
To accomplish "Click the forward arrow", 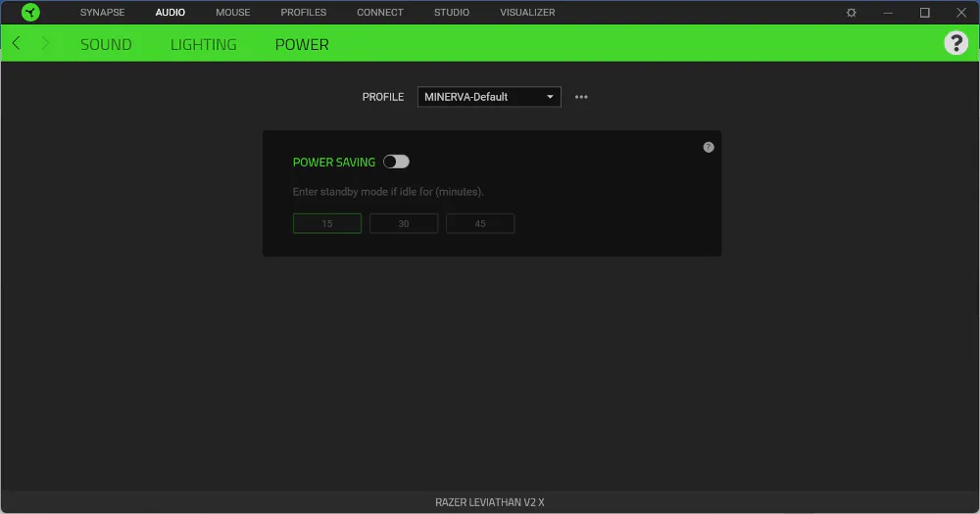I will click(44, 43).
